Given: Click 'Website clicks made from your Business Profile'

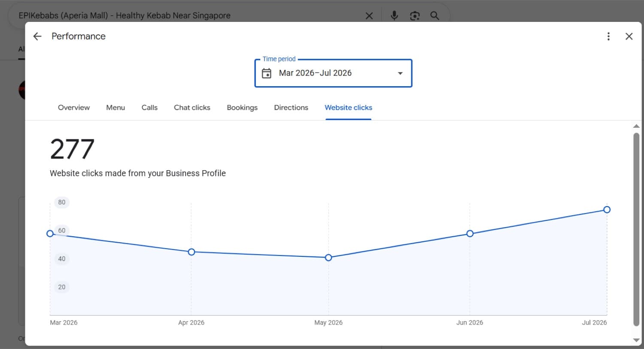Looking at the screenshot, I should (138, 174).
